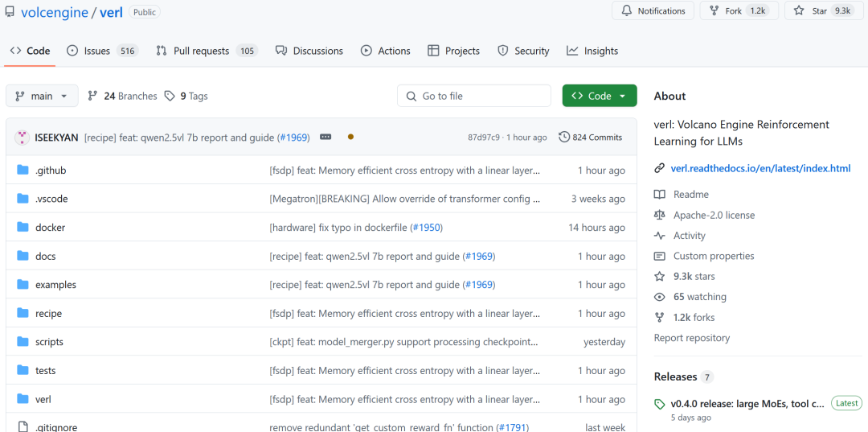The width and height of the screenshot is (868, 432).
Task: View the 1.2k forks link
Action: point(694,318)
